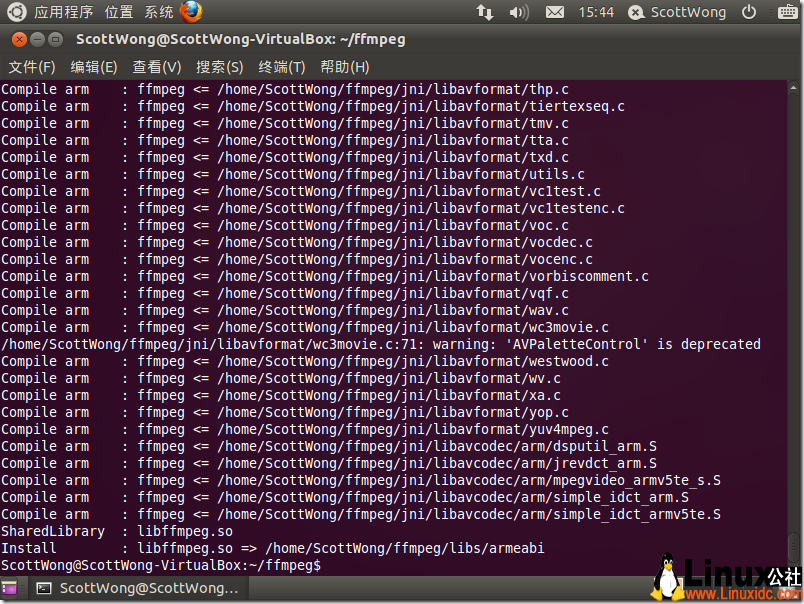The height and width of the screenshot is (604, 804).
Task: Click the Ubuntu logo beside 应用程序
Action: (15, 12)
